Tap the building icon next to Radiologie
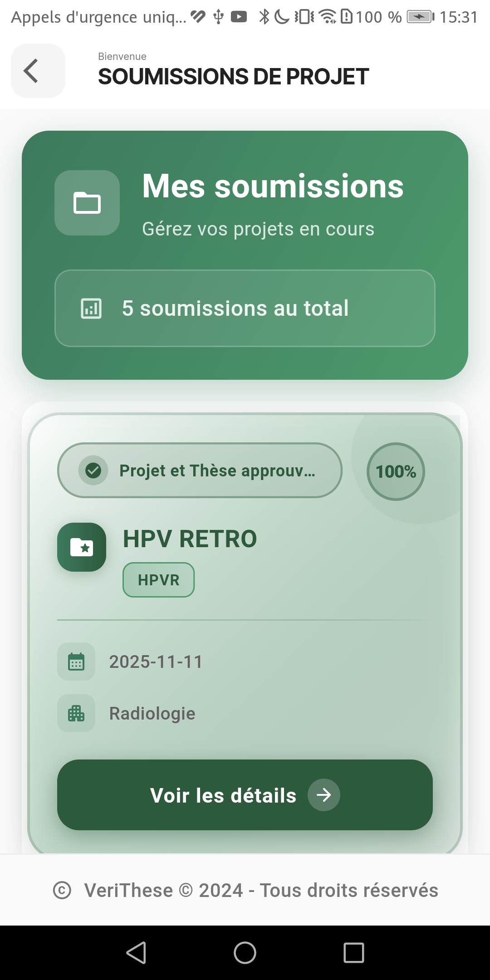The image size is (490, 980). pos(76,713)
